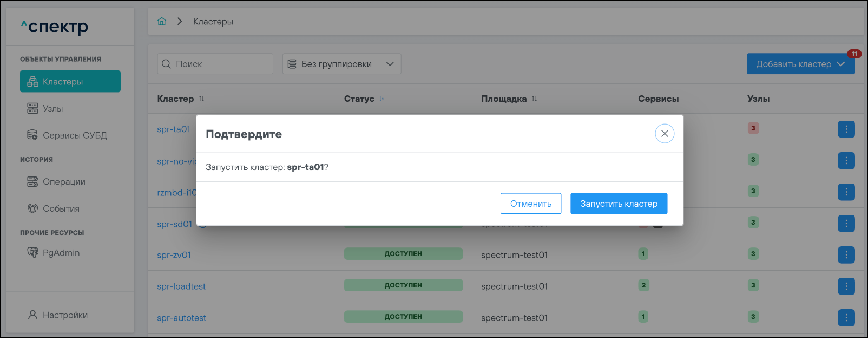Open actions menu for spr-ta01 row
This screenshot has height=340, width=868.
click(846, 129)
